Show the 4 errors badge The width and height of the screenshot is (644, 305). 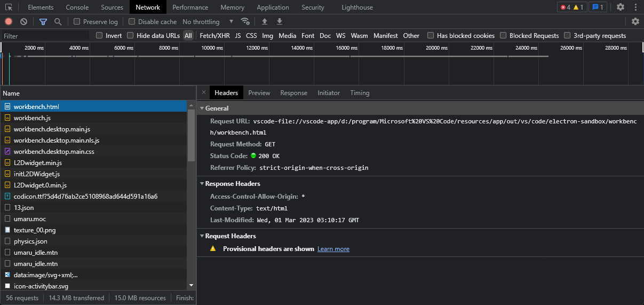(565, 7)
